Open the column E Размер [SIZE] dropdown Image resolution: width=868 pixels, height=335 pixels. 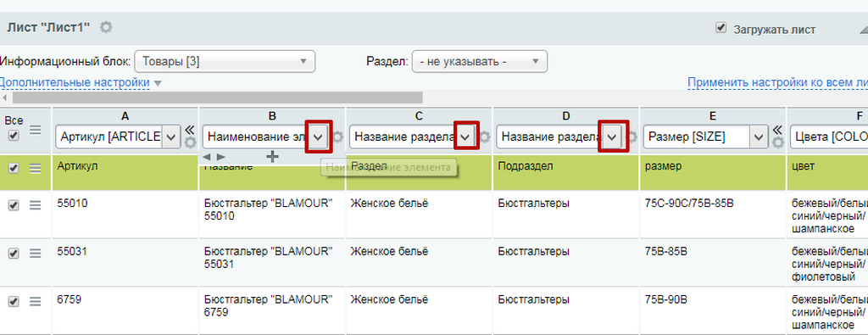point(706,137)
